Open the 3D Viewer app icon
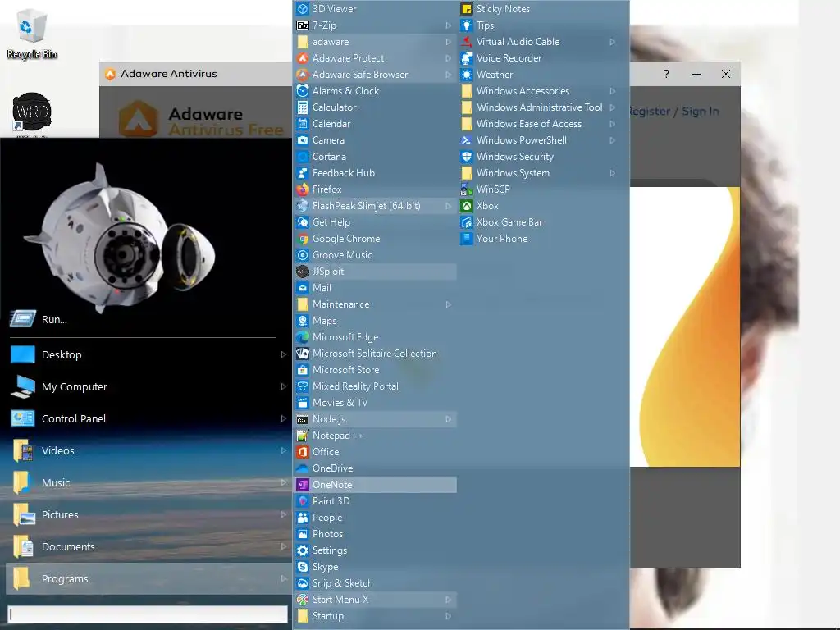Image resolution: width=840 pixels, height=630 pixels. pos(303,8)
